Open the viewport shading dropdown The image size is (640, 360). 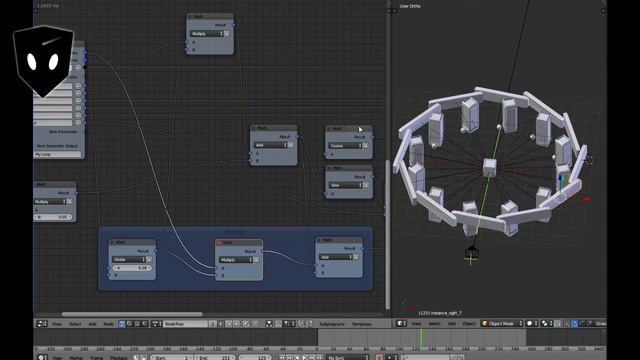[532, 323]
